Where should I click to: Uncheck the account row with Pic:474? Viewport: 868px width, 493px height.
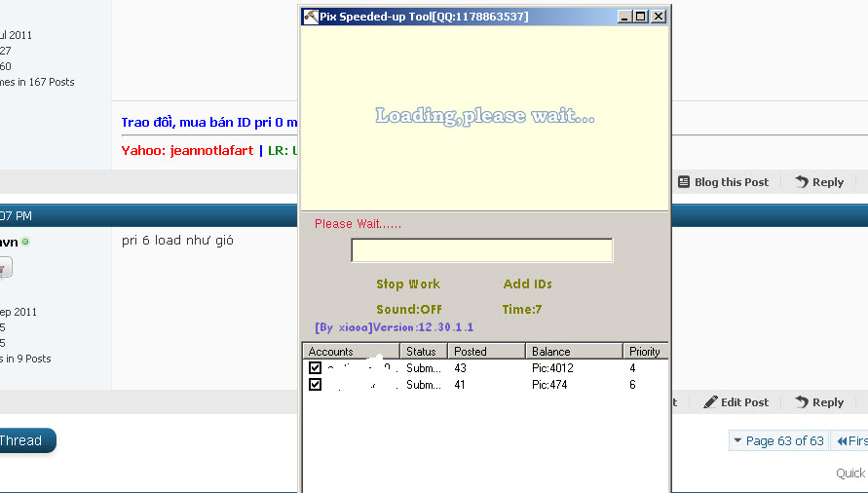click(x=315, y=385)
